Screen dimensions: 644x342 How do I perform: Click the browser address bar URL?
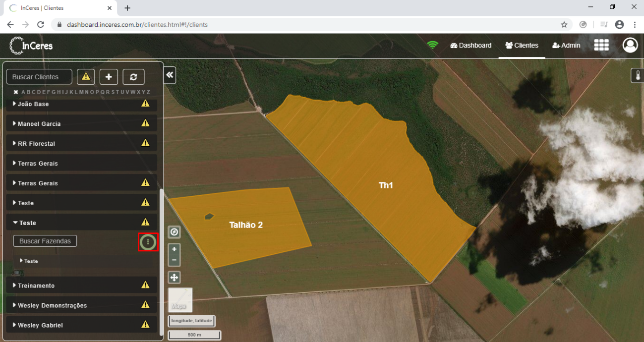137,24
